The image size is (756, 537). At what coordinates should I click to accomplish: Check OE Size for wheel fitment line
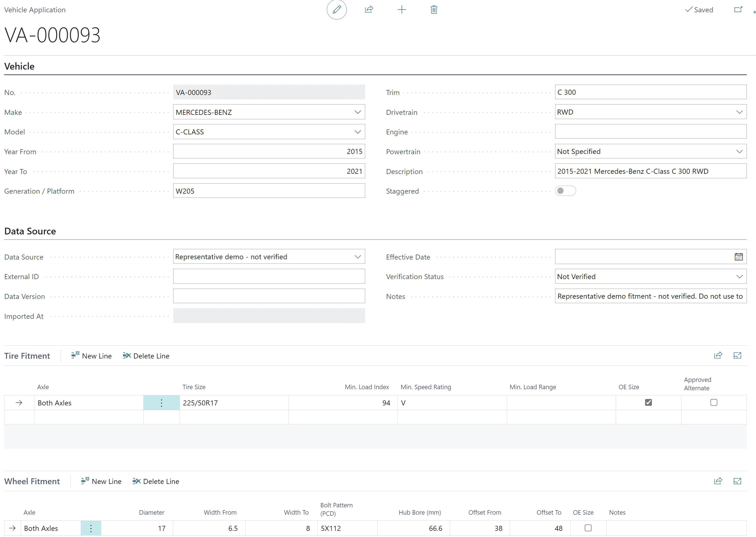pyautogui.click(x=588, y=528)
